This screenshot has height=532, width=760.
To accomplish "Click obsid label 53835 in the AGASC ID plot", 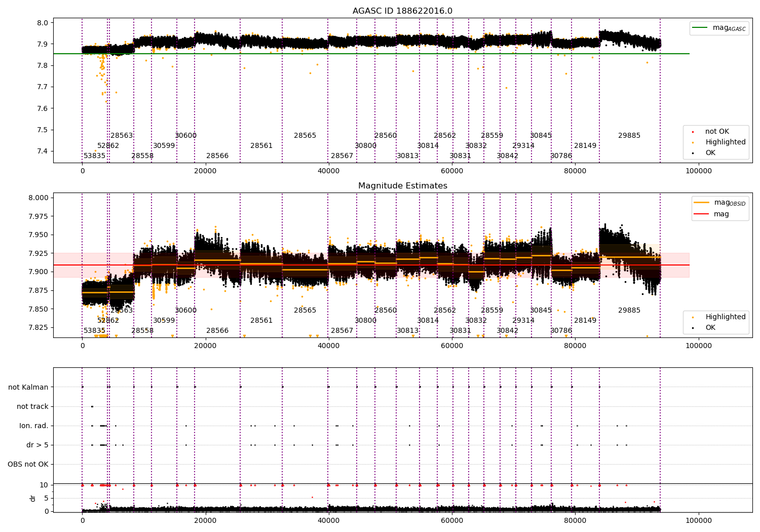I will point(95,156).
